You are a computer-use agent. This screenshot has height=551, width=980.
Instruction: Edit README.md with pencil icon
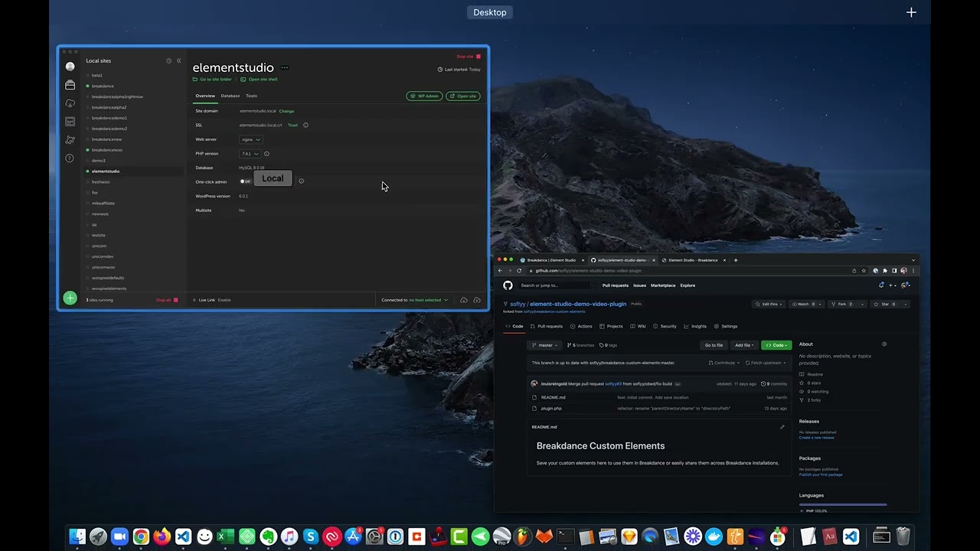click(x=782, y=427)
